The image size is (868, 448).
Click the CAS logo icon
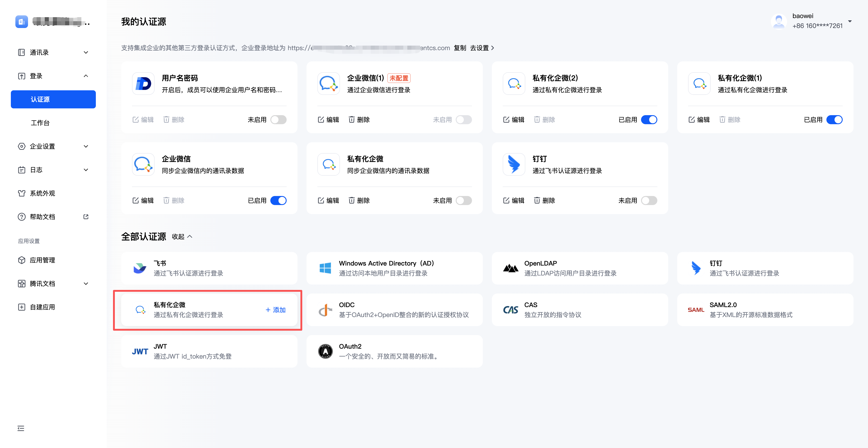click(x=510, y=310)
